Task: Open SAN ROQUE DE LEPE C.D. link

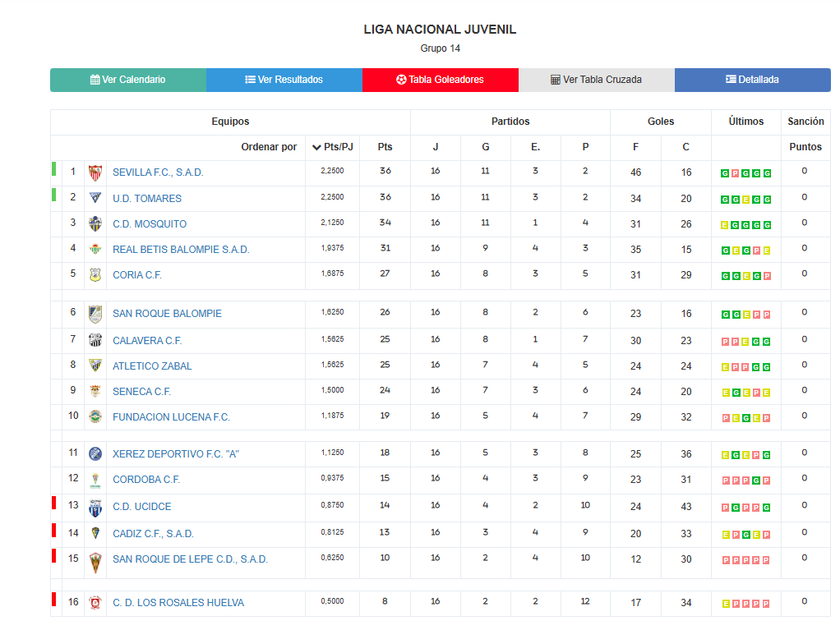Action: coord(190,559)
